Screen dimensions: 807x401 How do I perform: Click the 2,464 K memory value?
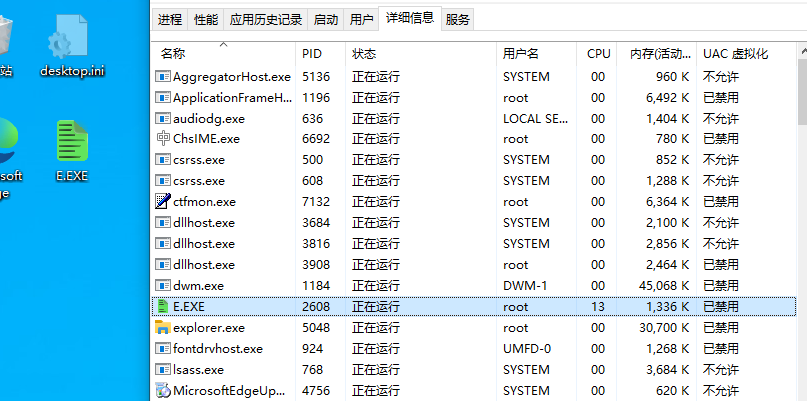[668, 265]
